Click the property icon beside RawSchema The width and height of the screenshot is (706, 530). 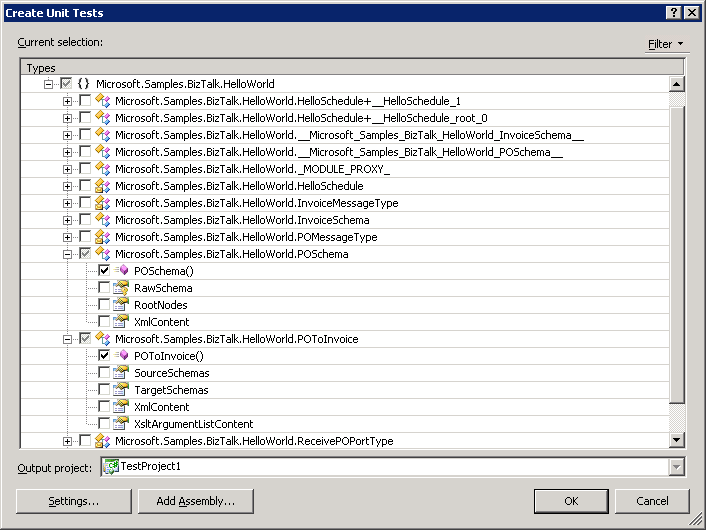pos(121,288)
